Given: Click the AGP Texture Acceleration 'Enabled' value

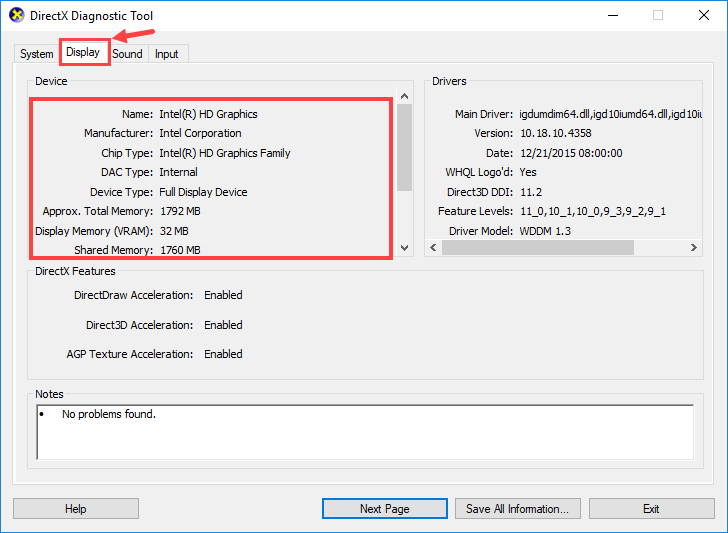Looking at the screenshot, I should point(223,354).
